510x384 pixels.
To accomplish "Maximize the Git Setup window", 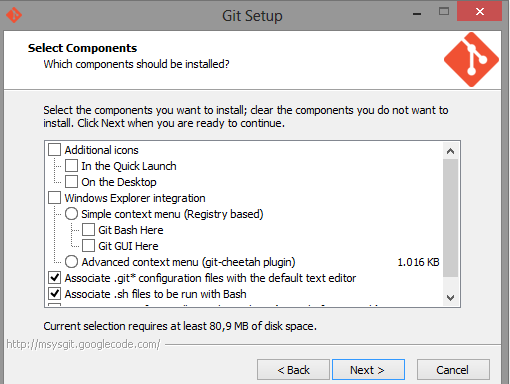I will point(444,12).
